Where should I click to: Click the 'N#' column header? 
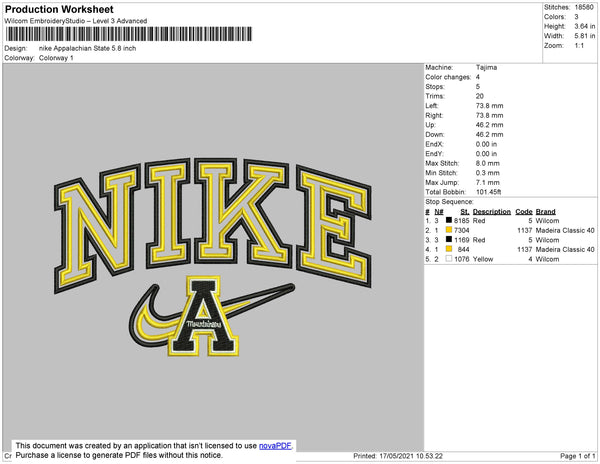(439, 211)
